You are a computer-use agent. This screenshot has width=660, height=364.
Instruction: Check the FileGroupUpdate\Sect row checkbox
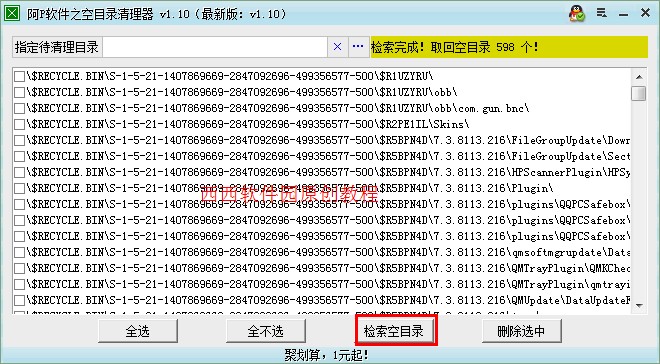click(19, 157)
